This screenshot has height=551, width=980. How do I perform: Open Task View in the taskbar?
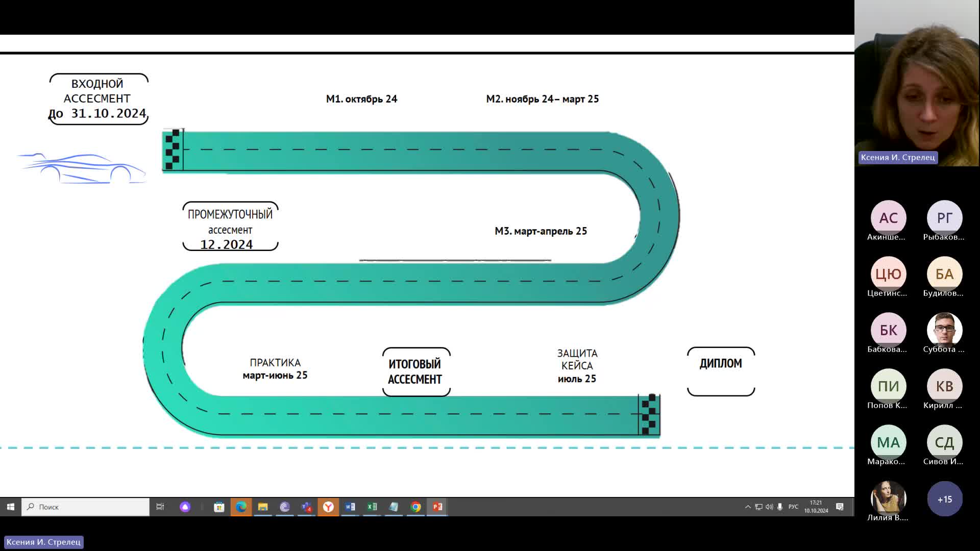coord(160,507)
